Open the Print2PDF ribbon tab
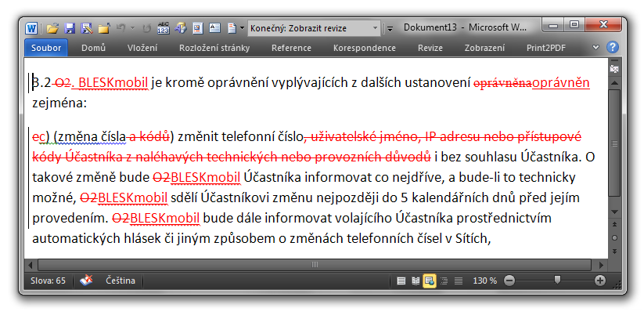 pyautogui.click(x=546, y=48)
